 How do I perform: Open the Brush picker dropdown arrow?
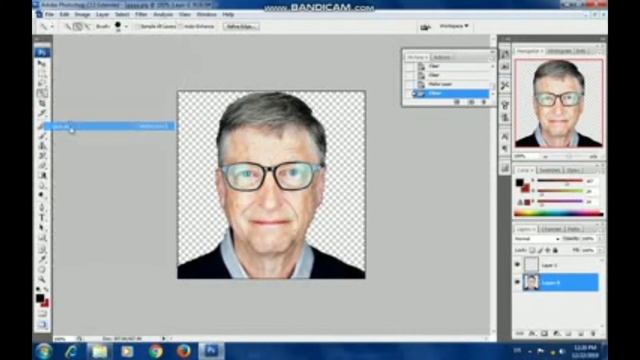126,27
